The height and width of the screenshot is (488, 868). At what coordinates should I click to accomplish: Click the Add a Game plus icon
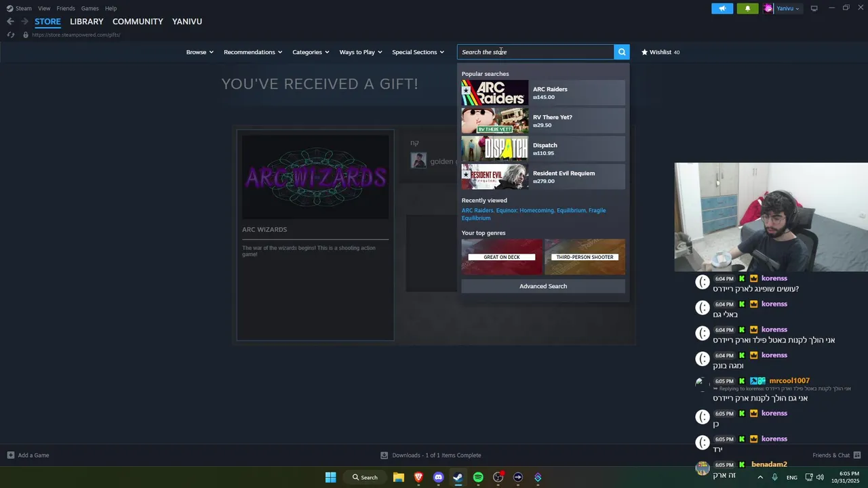pyautogui.click(x=10, y=455)
